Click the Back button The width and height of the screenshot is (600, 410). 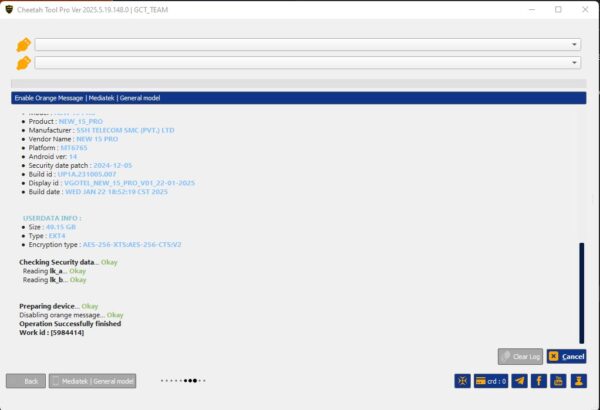[x=26, y=381]
